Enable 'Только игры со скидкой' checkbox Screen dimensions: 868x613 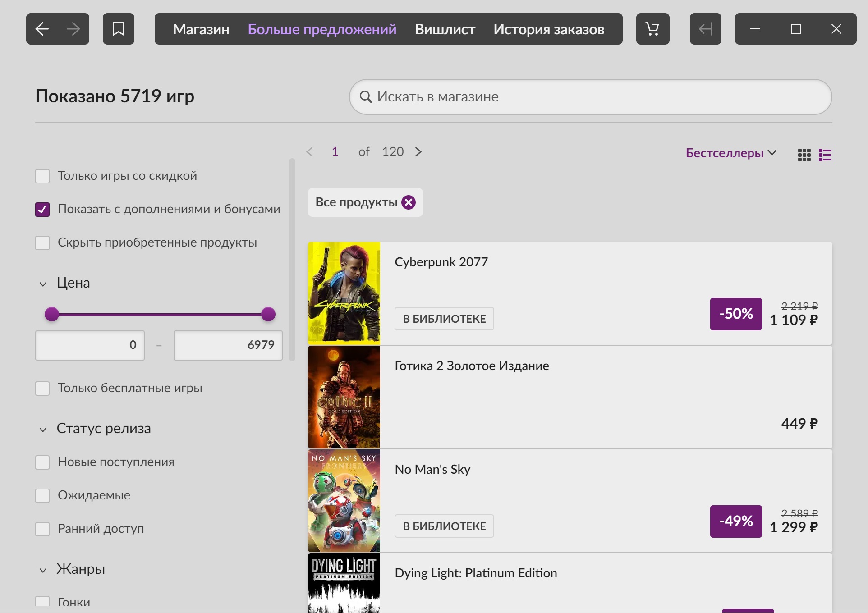[42, 176]
